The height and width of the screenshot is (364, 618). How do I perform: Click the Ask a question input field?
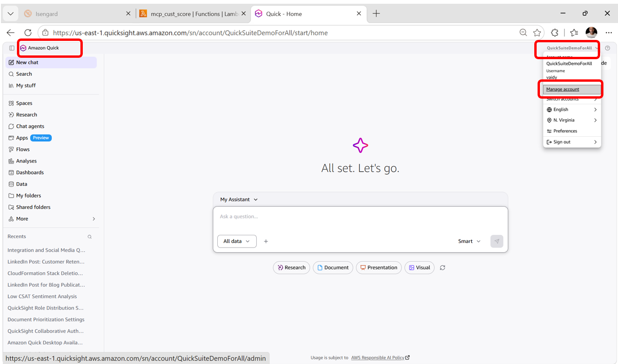(360, 217)
